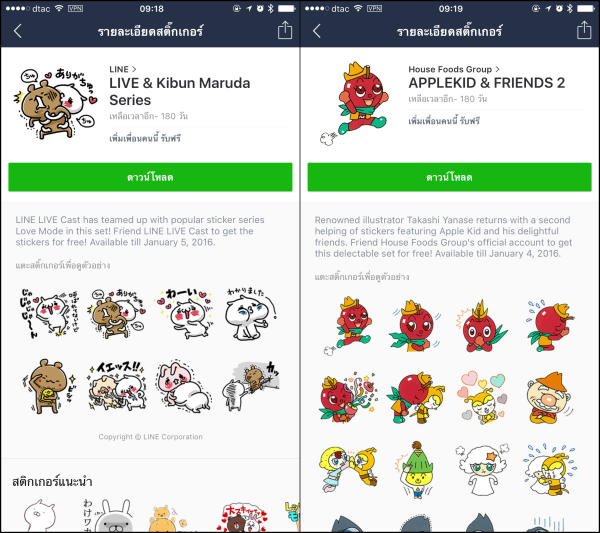This screenshot has width=600, height=533.
Task: Tap the LIVE & Kibun Maruda main image
Action: click(54, 103)
